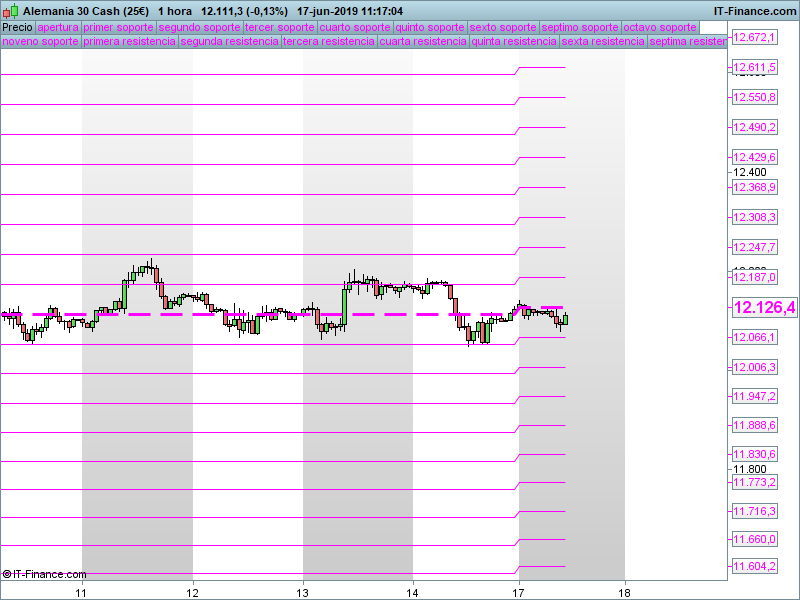Image resolution: width=800 pixels, height=600 pixels.
Task: Open the 'quinto soporte' indicator label
Action: click(429, 27)
